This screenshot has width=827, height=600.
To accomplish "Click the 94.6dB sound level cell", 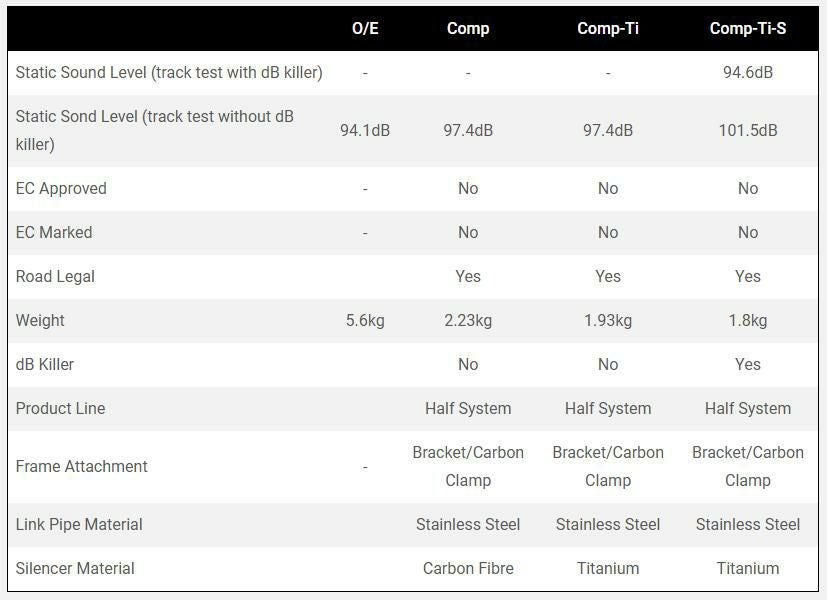I will click(x=748, y=72).
